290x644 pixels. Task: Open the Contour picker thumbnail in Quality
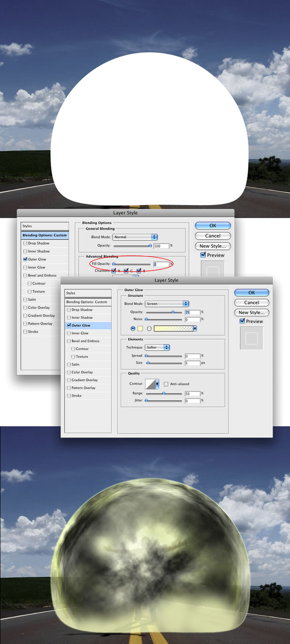click(x=153, y=385)
